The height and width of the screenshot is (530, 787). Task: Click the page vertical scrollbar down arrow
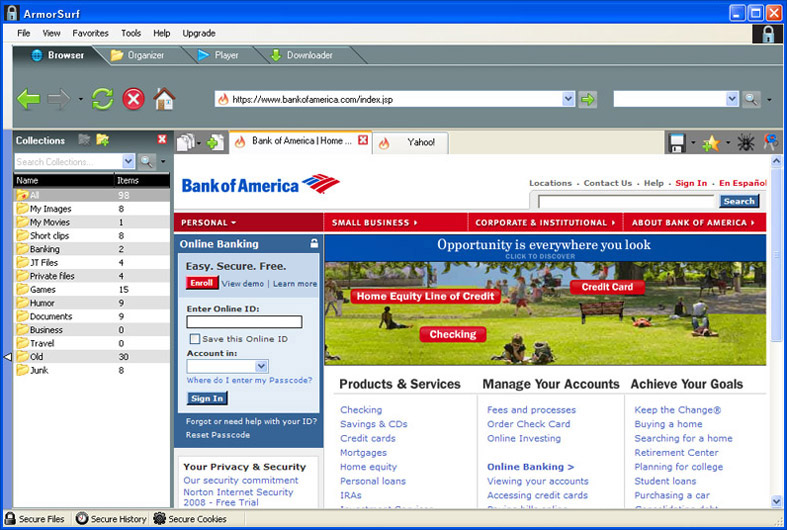[x=776, y=501]
